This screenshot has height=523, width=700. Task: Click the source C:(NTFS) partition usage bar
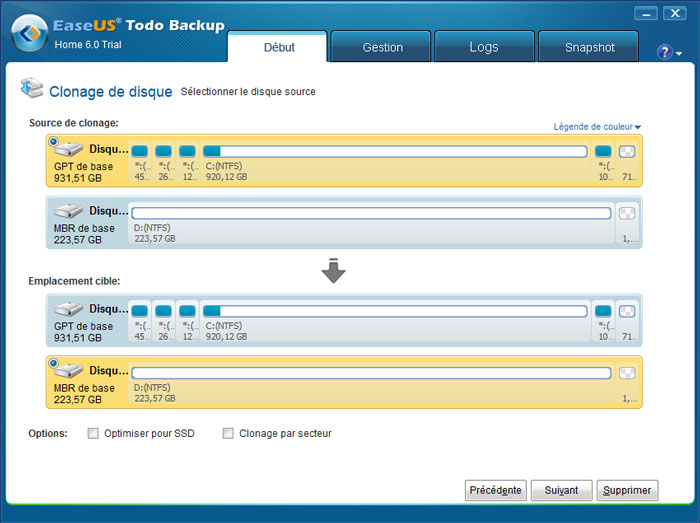(395, 152)
